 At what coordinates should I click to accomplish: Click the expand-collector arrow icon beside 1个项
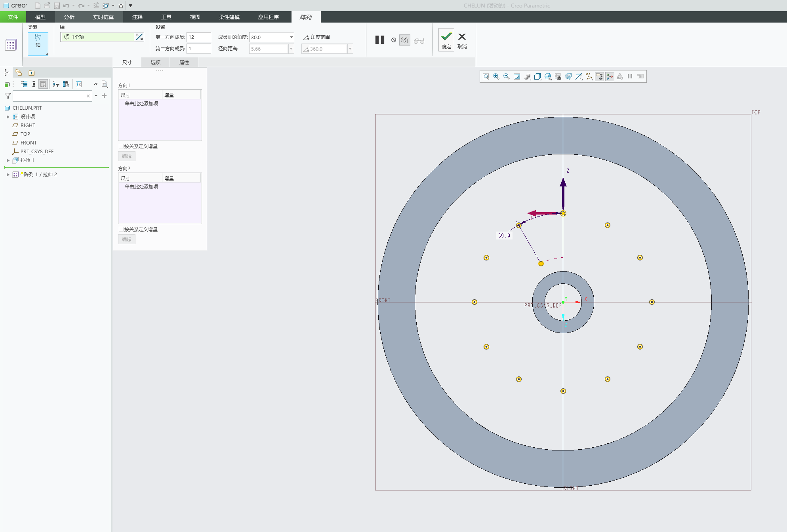(x=139, y=37)
